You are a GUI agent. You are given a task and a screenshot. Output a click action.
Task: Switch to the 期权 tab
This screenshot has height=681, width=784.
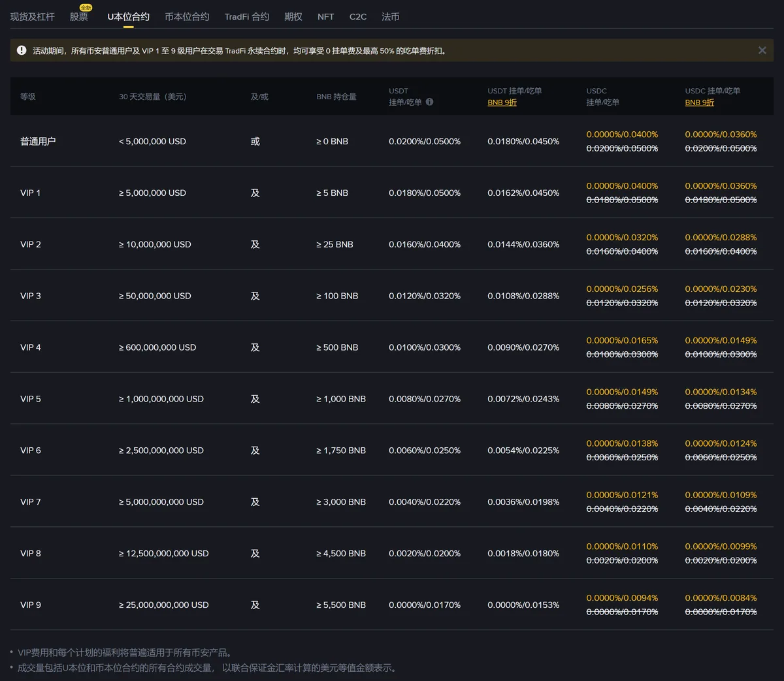point(293,17)
